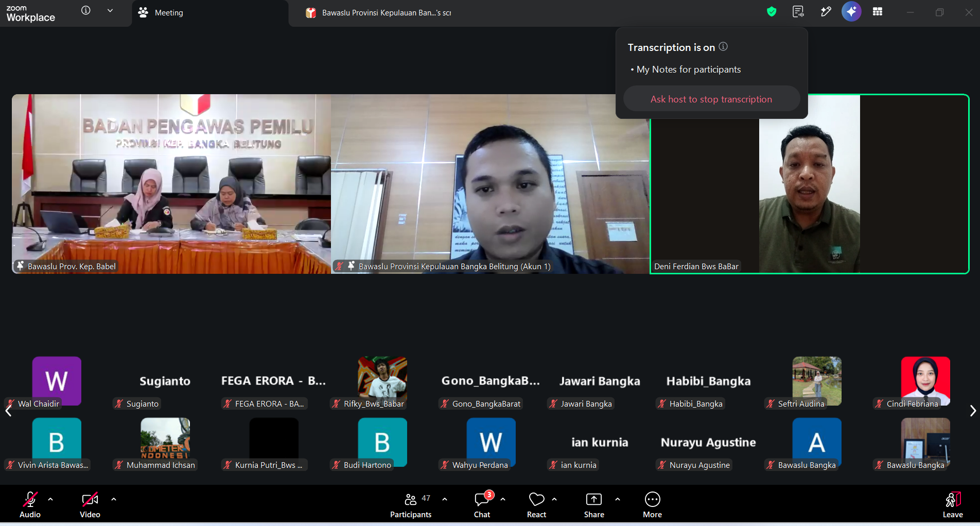Expand the Zoom Workplace dropdown chevron

(110, 11)
